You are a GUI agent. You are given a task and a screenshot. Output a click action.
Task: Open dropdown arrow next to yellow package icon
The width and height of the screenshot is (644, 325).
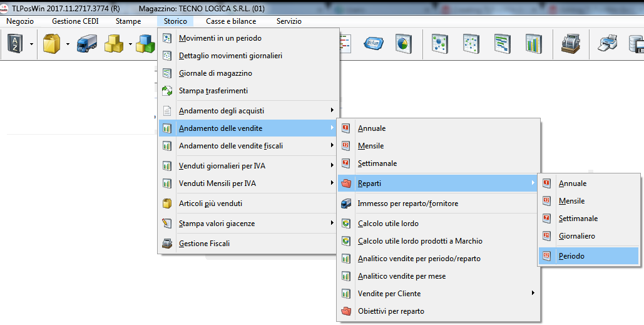pyautogui.click(x=67, y=44)
